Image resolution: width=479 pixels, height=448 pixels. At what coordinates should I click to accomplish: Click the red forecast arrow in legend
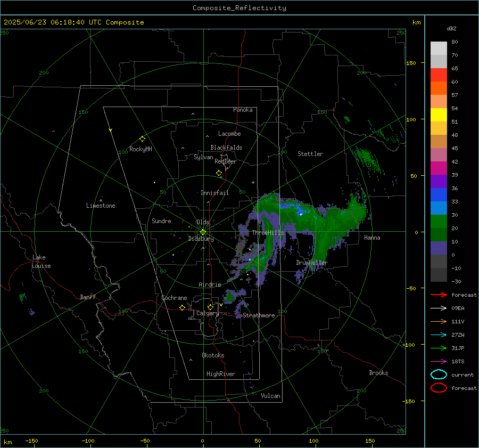(439, 295)
